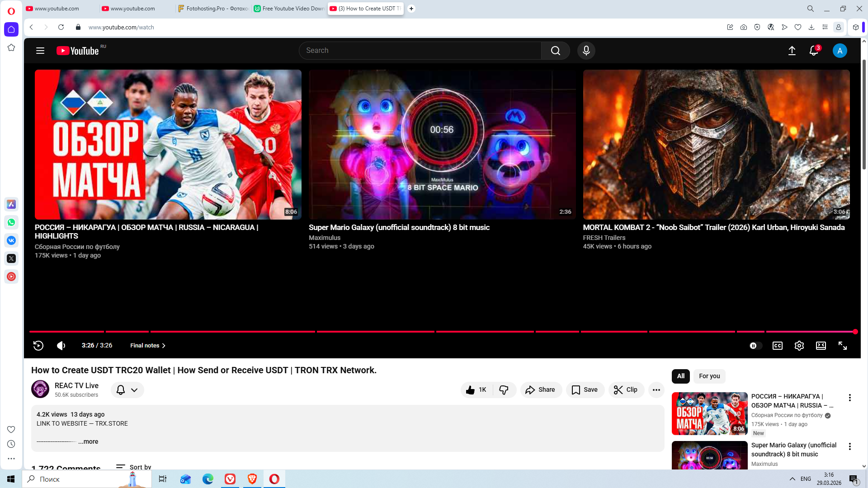
Task: Toggle theater mode view
Action: 821,346
